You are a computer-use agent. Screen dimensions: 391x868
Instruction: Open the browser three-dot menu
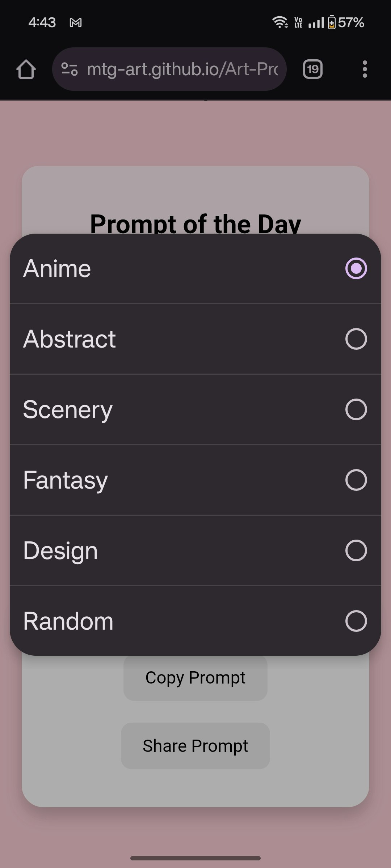point(365,69)
